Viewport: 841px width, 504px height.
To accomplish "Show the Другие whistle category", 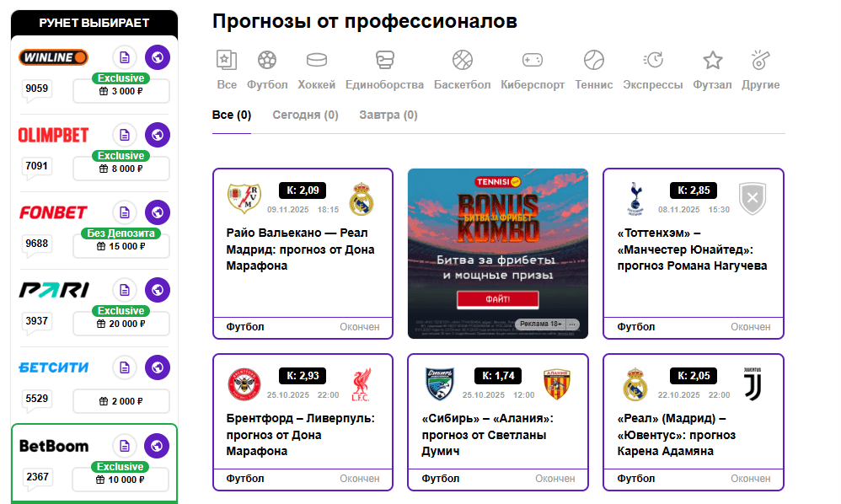I will pyautogui.click(x=761, y=60).
